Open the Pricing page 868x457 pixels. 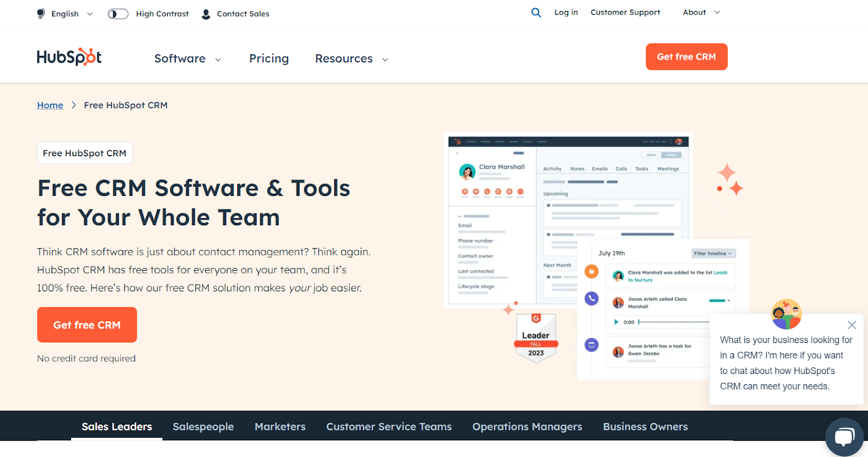(x=269, y=59)
